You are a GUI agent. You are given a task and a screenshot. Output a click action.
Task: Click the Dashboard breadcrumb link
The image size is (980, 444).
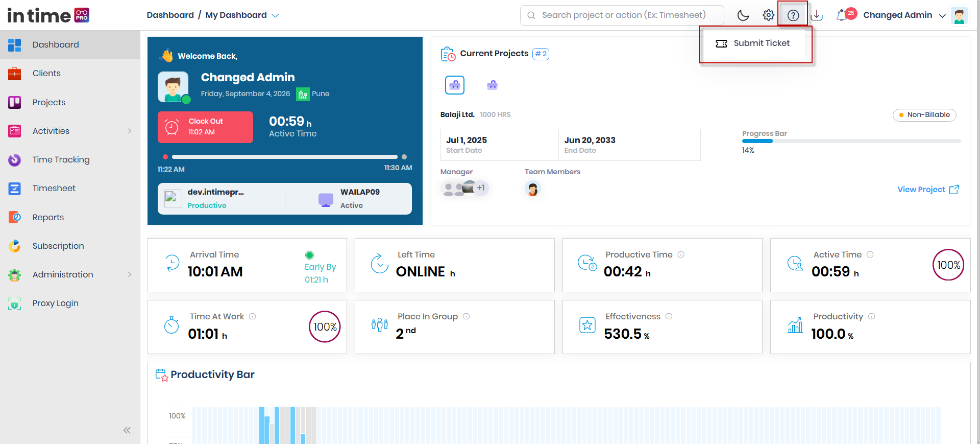[x=170, y=15]
